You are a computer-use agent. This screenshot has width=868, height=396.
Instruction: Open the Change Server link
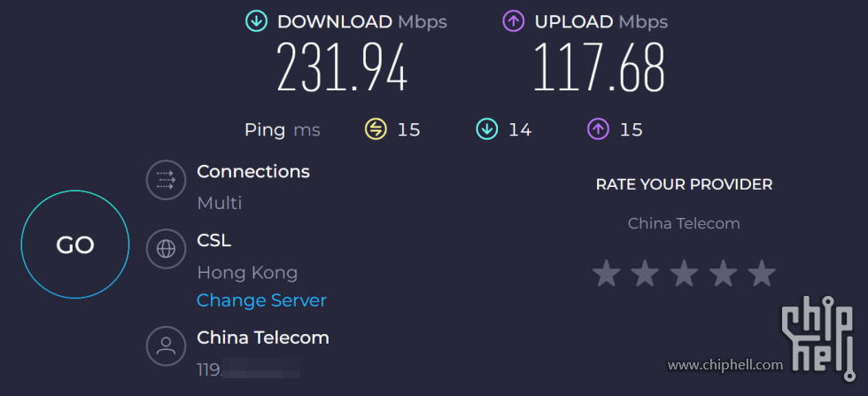point(261,300)
